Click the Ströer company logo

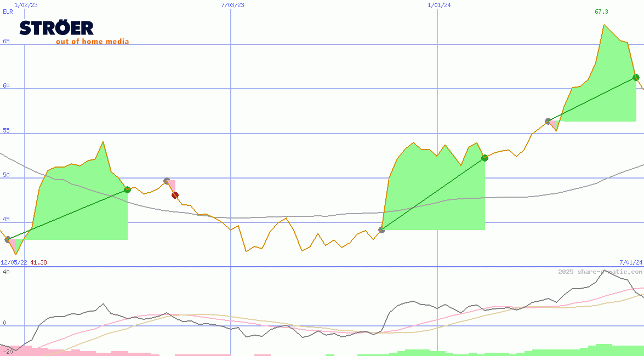[57, 28]
